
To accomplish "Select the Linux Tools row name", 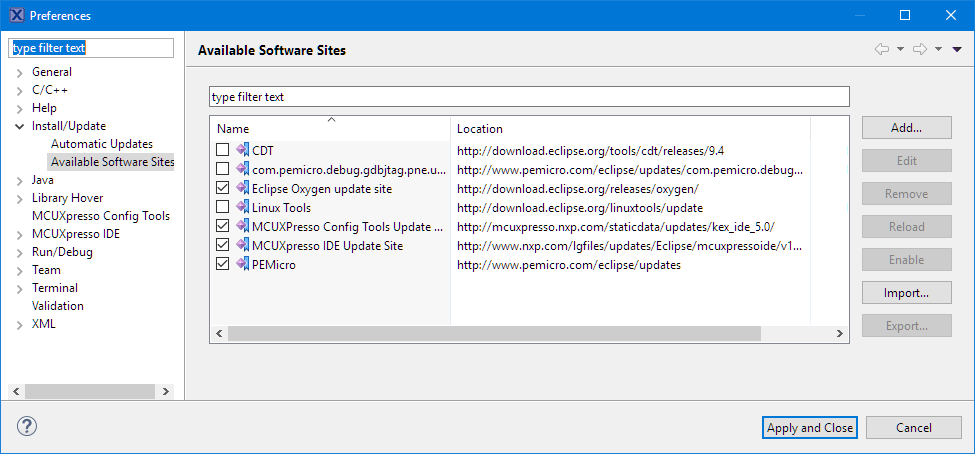I will tap(281, 207).
